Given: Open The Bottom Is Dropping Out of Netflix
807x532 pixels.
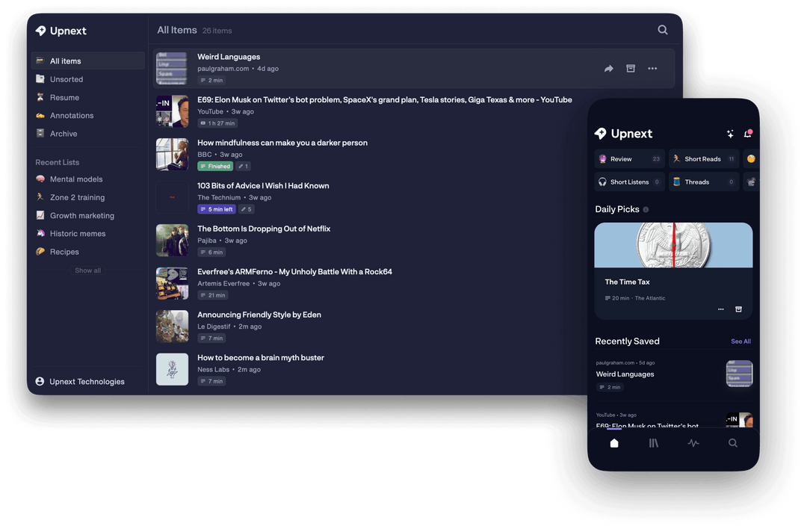Looking at the screenshot, I should click(264, 229).
